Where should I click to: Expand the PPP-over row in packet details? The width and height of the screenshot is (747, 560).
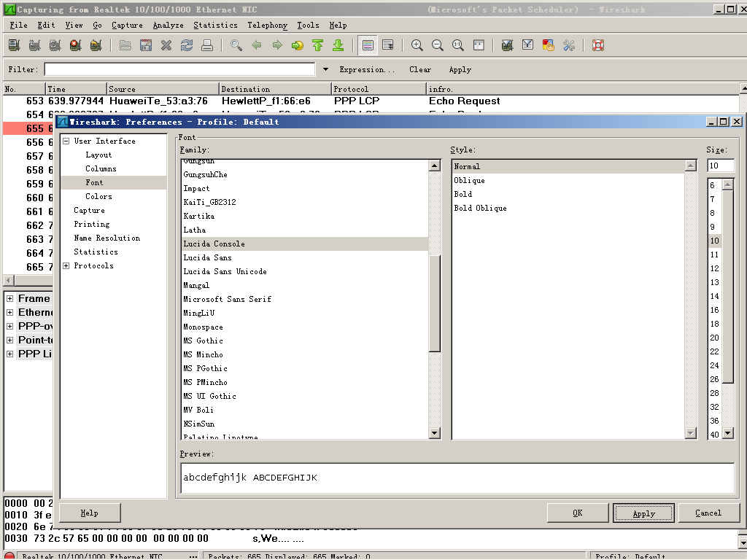[9, 326]
